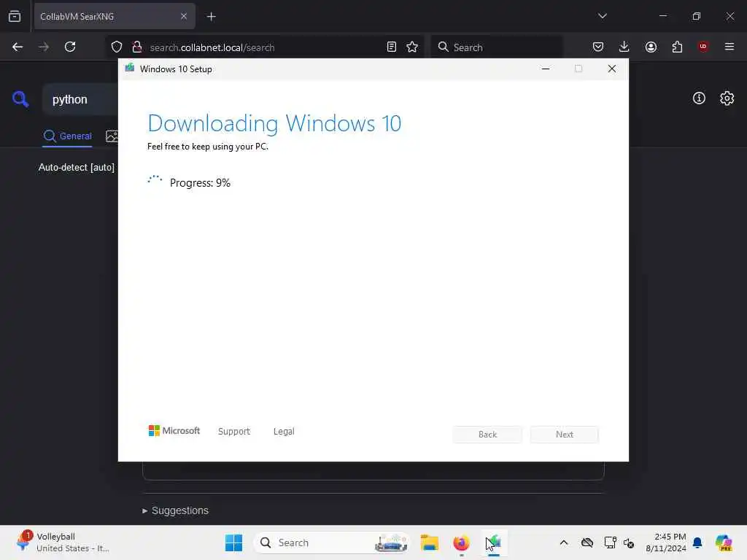Open a new tab with the plus button
Screen dimensions: 747x560
211,17
